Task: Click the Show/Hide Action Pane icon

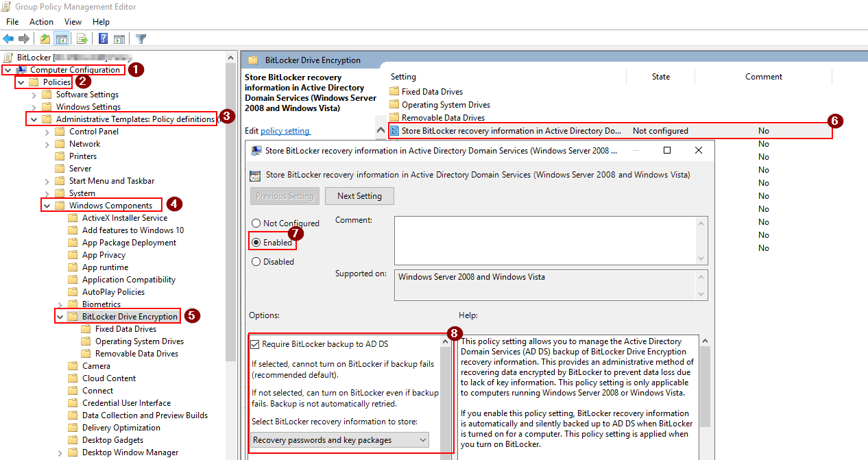Action: point(119,38)
